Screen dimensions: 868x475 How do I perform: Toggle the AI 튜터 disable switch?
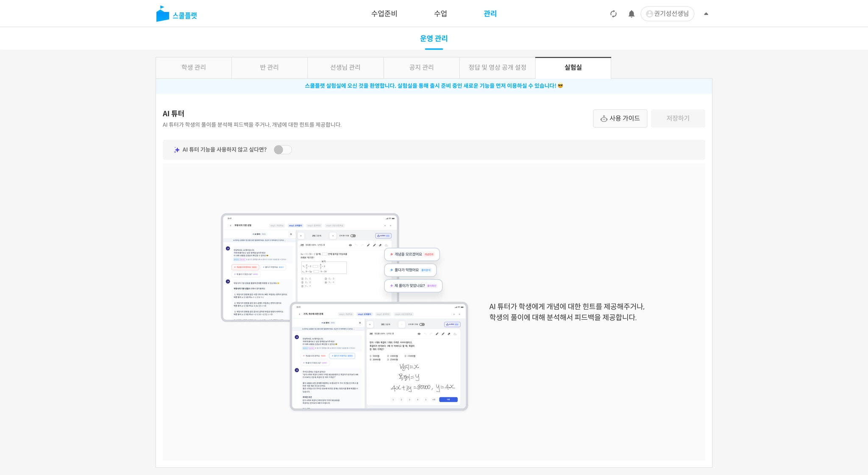(x=283, y=150)
